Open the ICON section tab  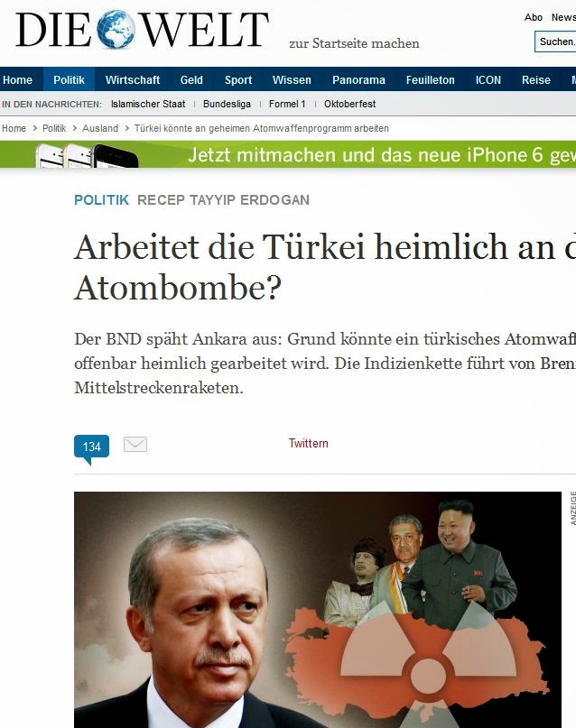(488, 80)
